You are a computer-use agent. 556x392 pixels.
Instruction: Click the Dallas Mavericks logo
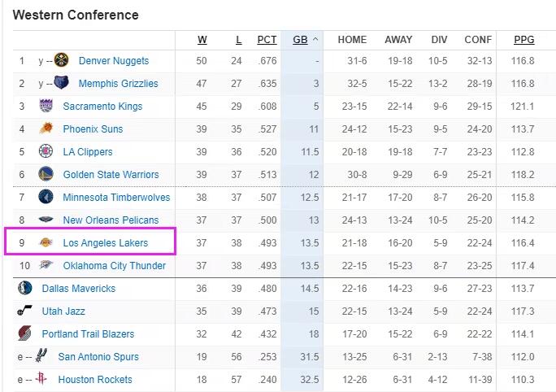tap(24, 289)
